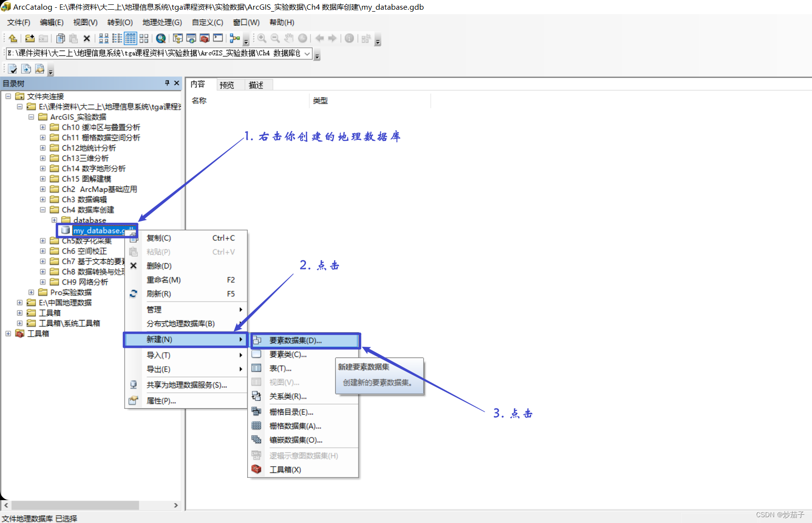This screenshot has width=812, height=523.
Task: Click the Identify info tool icon
Action: (x=349, y=38)
